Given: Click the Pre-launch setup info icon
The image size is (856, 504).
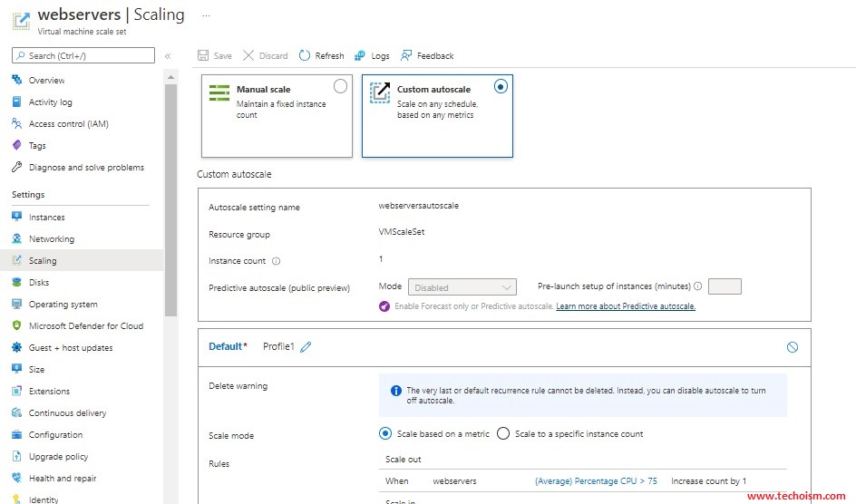Looking at the screenshot, I should click(x=697, y=286).
